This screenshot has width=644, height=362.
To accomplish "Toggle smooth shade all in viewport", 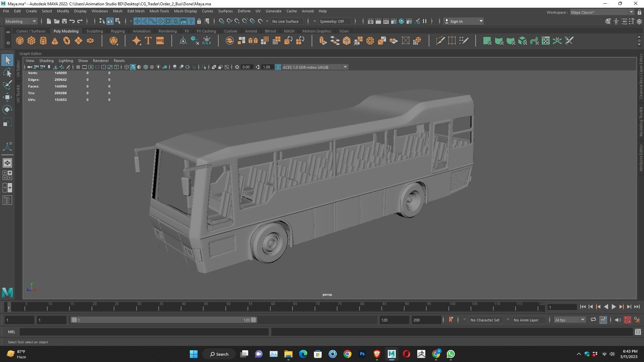I will (133, 67).
